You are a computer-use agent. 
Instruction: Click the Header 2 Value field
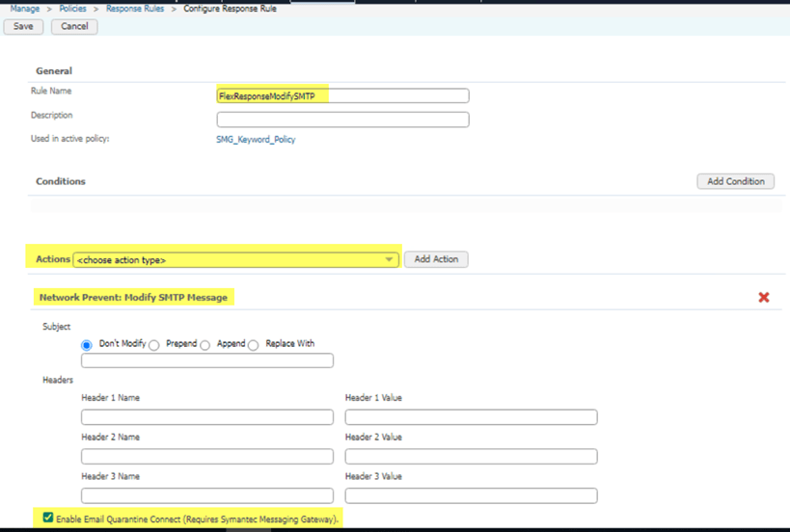471,457
